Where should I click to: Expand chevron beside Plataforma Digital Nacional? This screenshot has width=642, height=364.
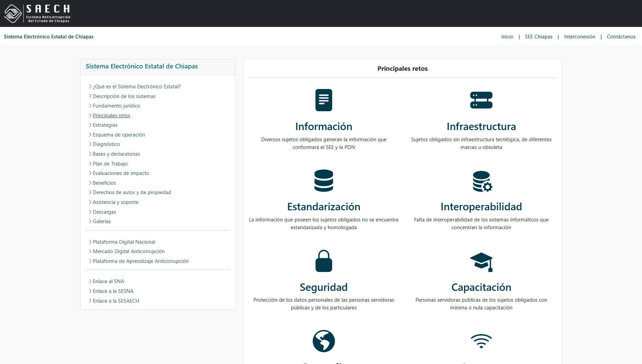pos(90,242)
